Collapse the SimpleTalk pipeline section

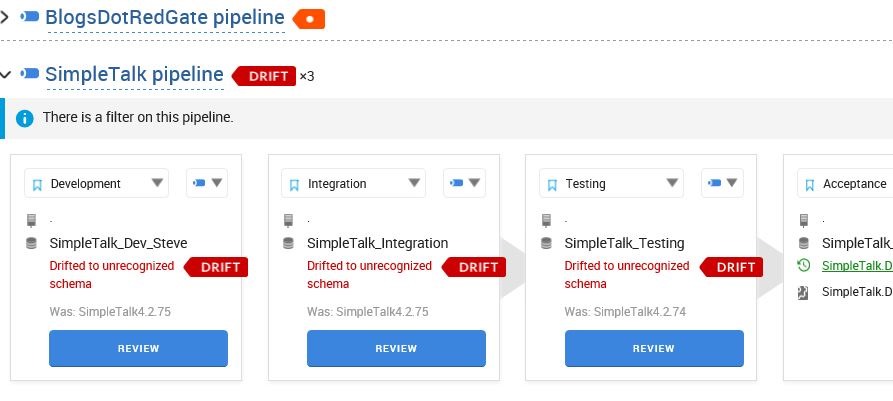pyautogui.click(x=6, y=74)
